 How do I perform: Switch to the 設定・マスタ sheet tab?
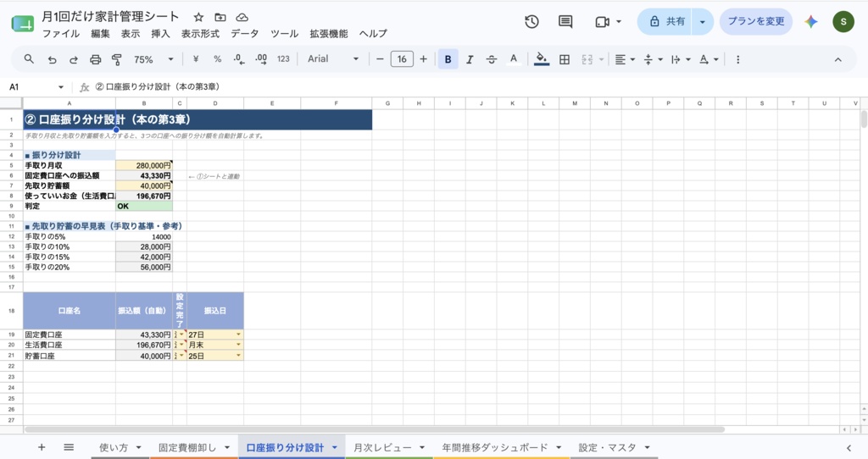click(x=614, y=447)
